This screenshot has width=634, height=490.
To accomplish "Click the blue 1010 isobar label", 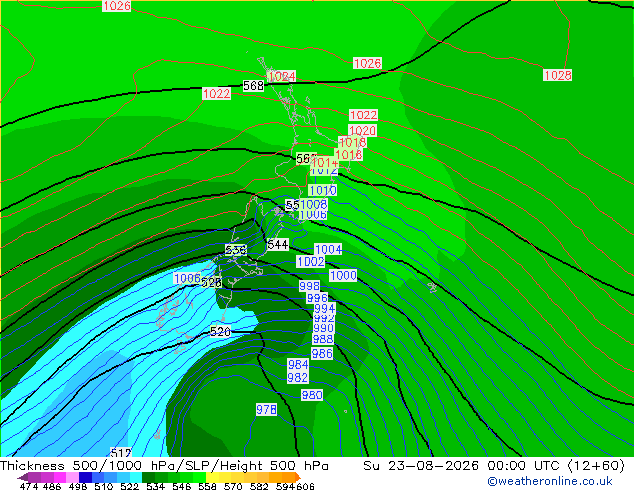I will pyautogui.click(x=322, y=190).
